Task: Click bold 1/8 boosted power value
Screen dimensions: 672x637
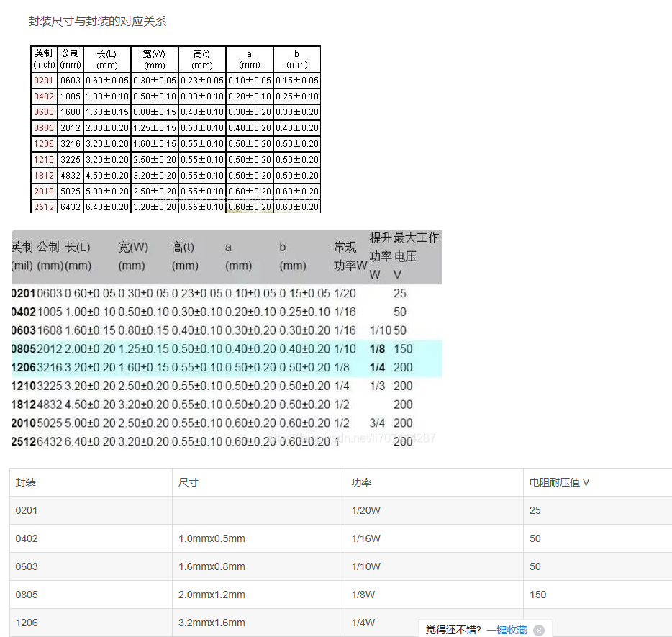Action: [x=377, y=349]
